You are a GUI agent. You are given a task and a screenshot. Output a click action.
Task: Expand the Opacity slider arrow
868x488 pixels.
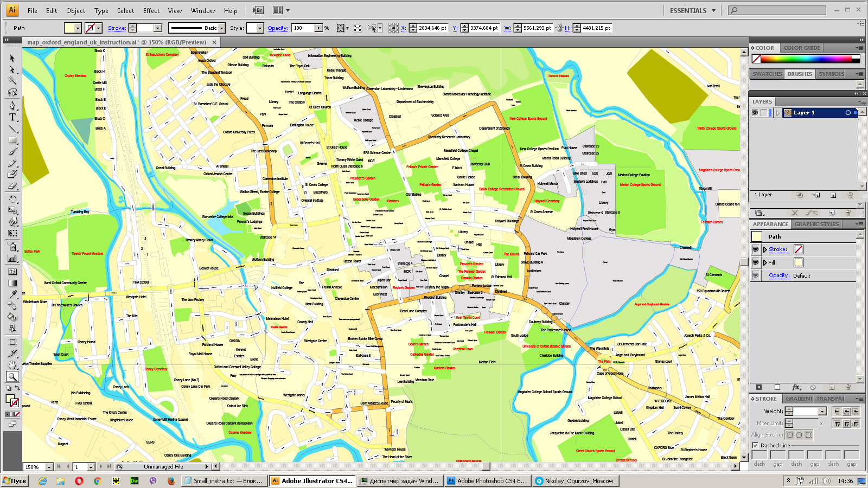[318, 28]
